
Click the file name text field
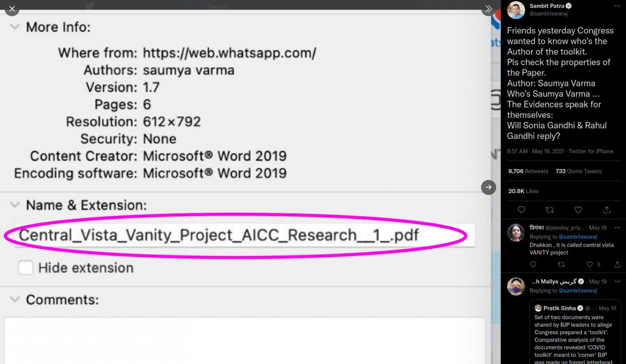coord(244,236)
